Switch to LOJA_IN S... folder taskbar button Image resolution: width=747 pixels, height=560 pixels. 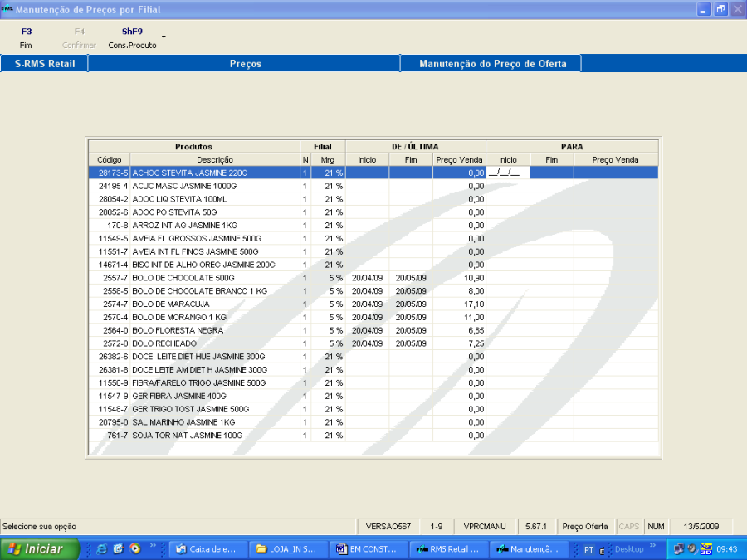(x=288, y=549)
